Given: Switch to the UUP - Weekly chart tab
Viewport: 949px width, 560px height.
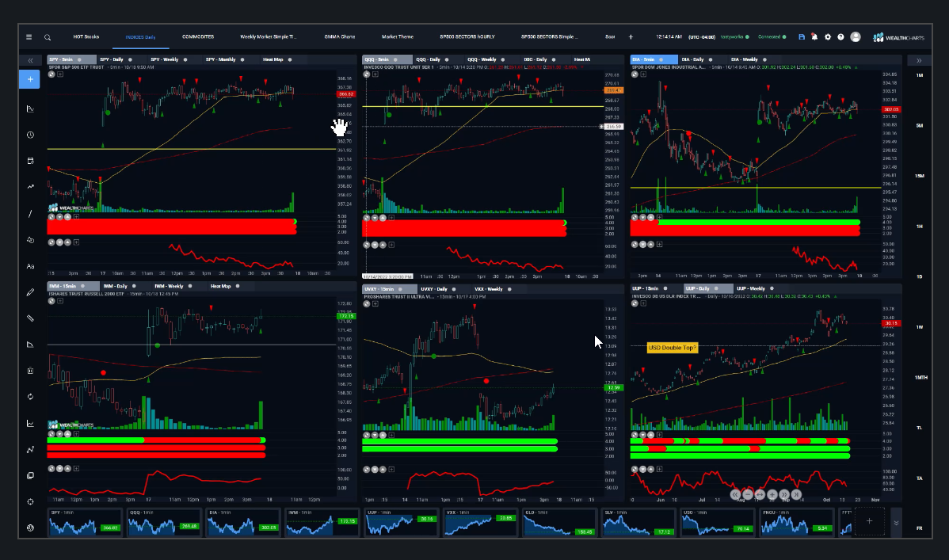Looking at the screenshot, I should 750,289.
